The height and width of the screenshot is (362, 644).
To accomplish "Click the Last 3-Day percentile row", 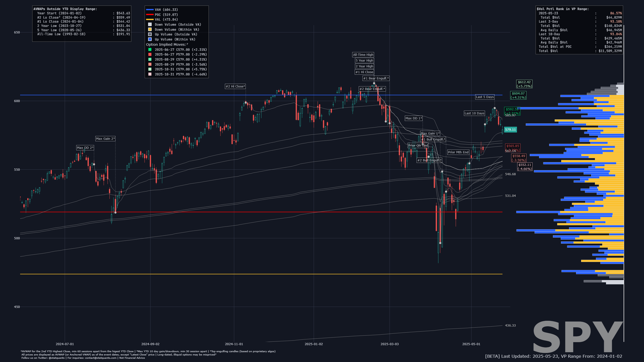I will click(580, 22).
